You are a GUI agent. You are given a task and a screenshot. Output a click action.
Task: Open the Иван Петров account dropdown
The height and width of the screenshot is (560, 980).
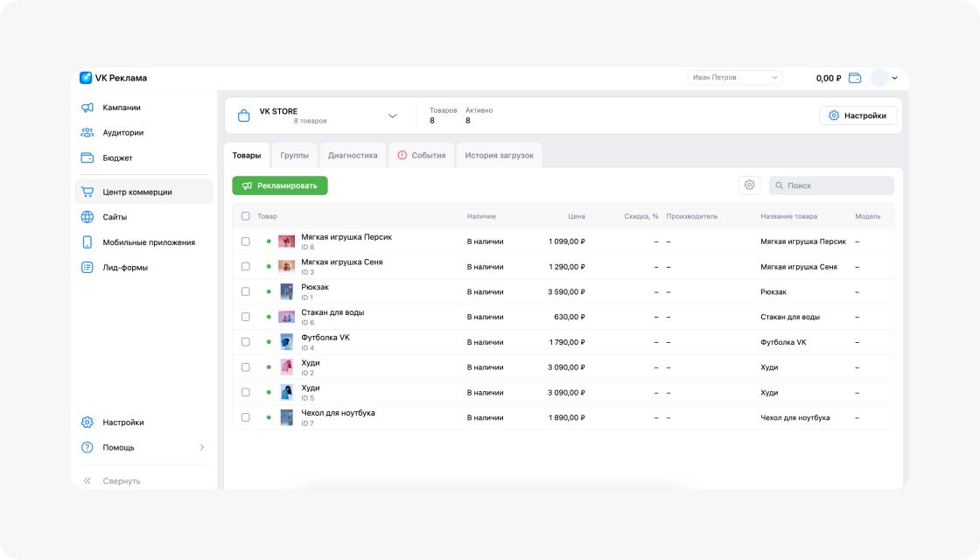pyautogui.click(x=734, y=78)
